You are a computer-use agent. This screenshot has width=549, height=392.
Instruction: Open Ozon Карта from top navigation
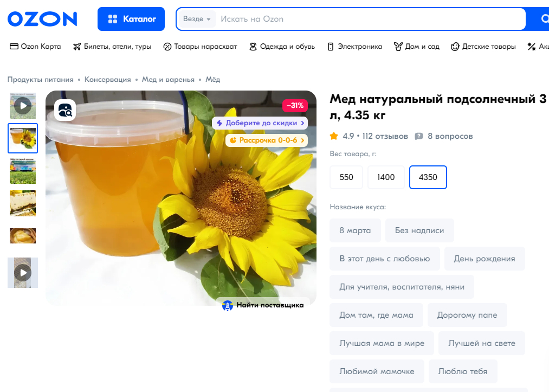[x=35, y=47]
